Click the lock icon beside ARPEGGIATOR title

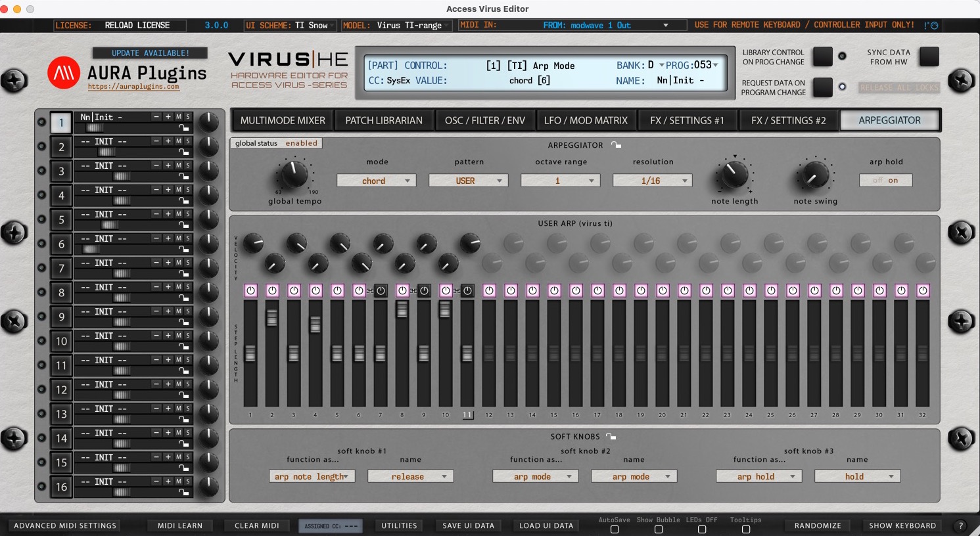[616, 145]
